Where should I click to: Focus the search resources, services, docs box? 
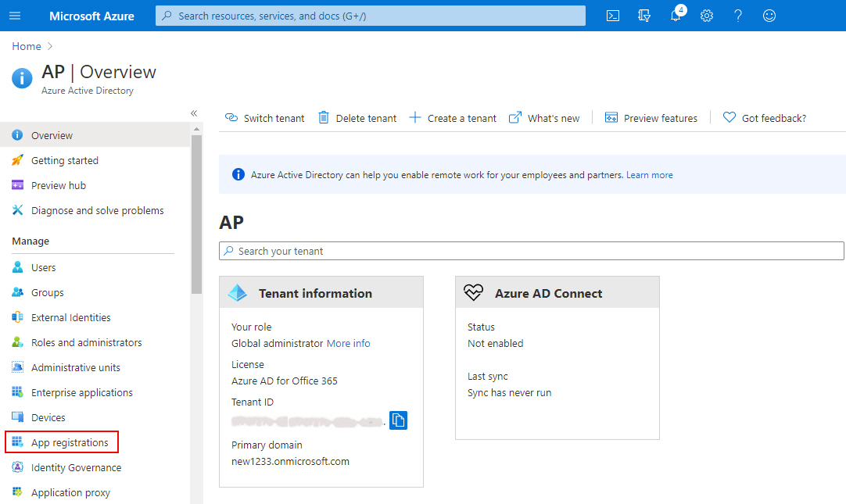370,16
